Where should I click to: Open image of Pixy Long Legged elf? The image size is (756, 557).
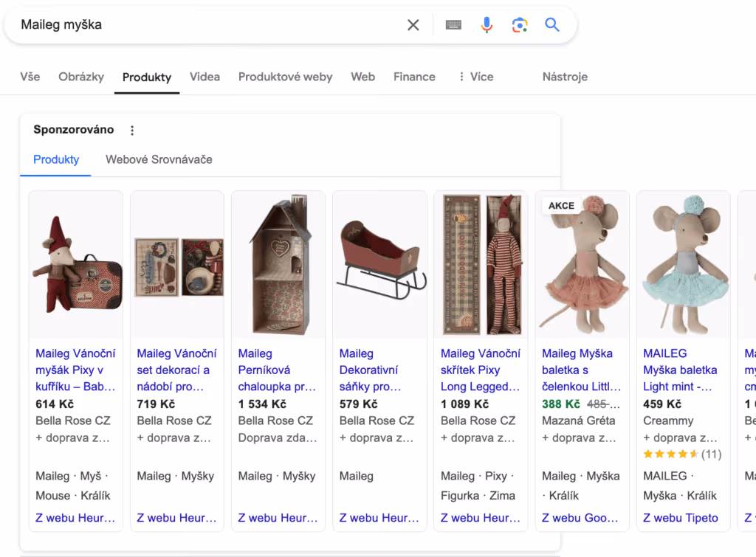[481, 265]
